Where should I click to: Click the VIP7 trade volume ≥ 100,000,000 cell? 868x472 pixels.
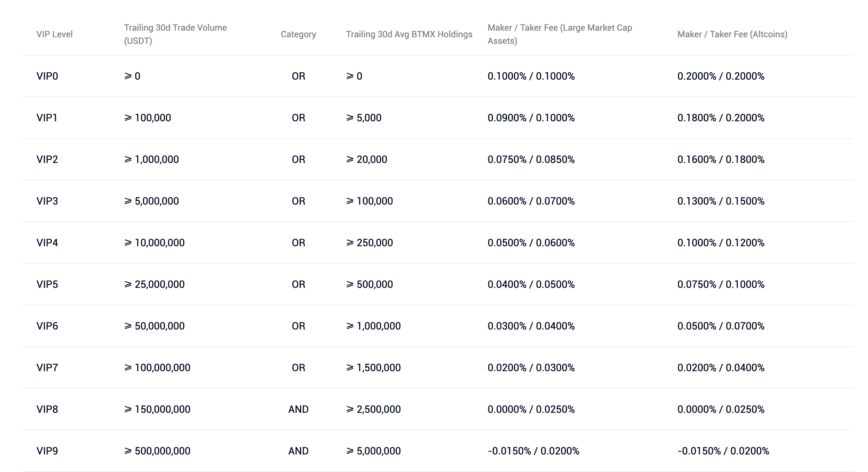(x=157, y=368)
